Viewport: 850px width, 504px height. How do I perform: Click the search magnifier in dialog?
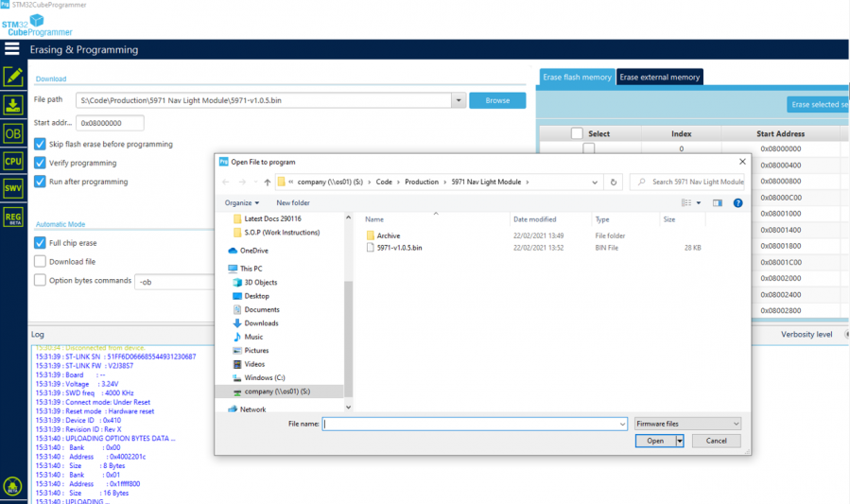point(642,182)
